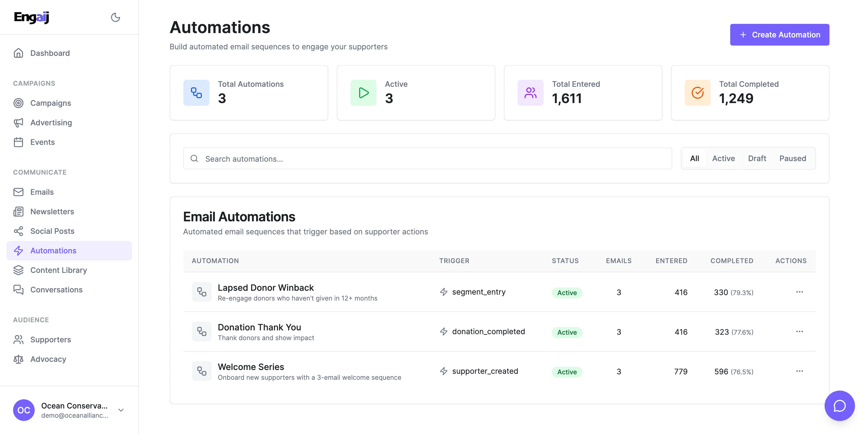Go to Newsletters in sidebar
868x434 pixels.
tap(52, 212)
